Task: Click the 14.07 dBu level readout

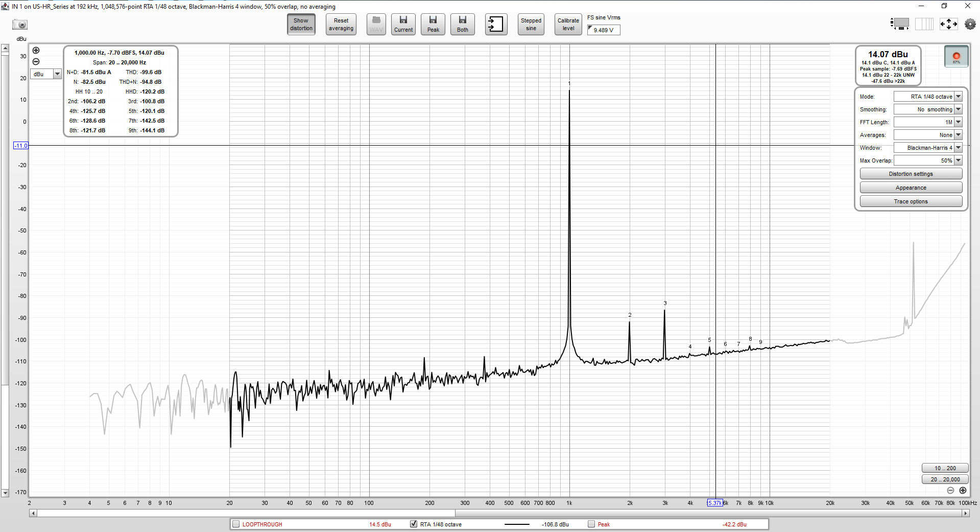Action: pos(888,54)
